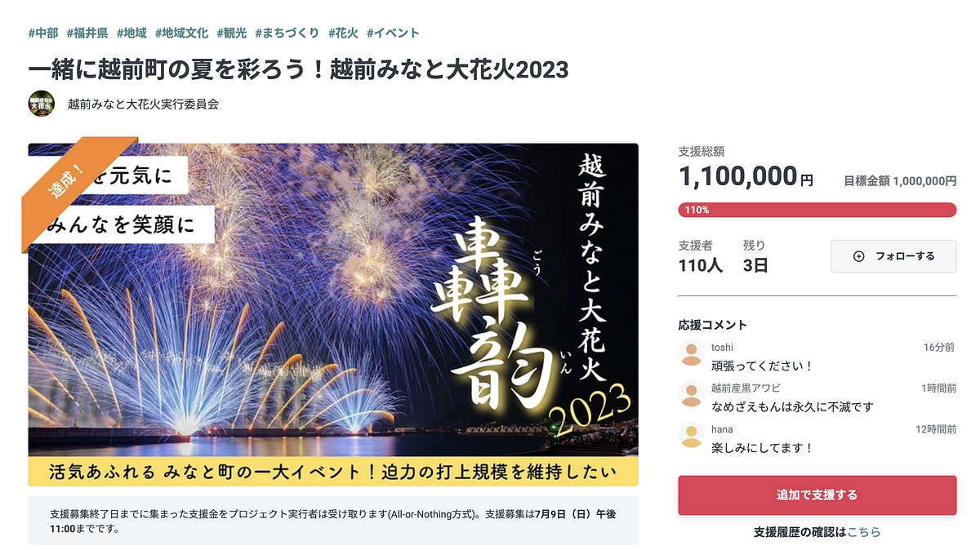Follow the project via フォローする button
The width and height of the screenshot is (980, 550).
click(893, 256)
